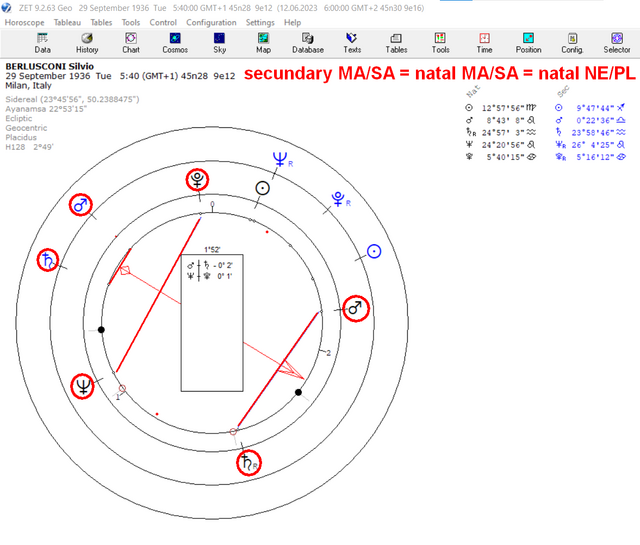Click the Ayanamsa 22°53'15" line

(x=46, y=109)
